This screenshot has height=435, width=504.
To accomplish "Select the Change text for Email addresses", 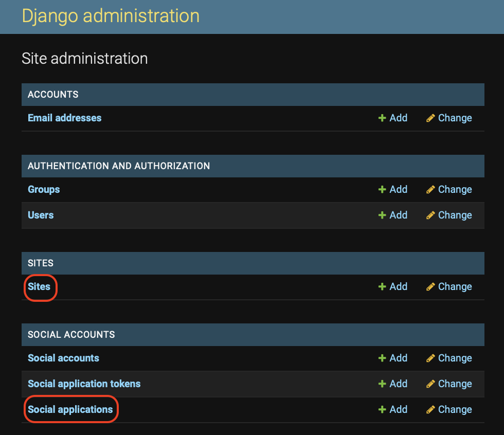I will [455, 118].
